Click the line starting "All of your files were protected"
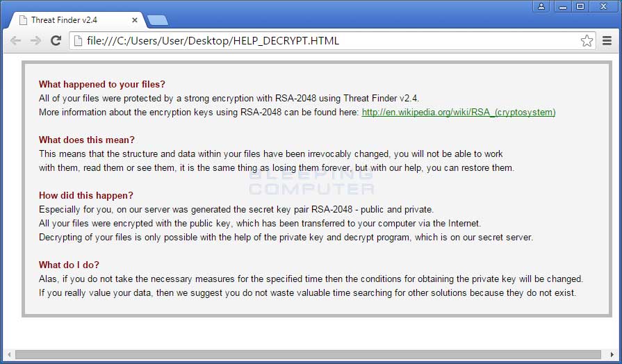Screen dimensions: 622x364 [229, 99]
